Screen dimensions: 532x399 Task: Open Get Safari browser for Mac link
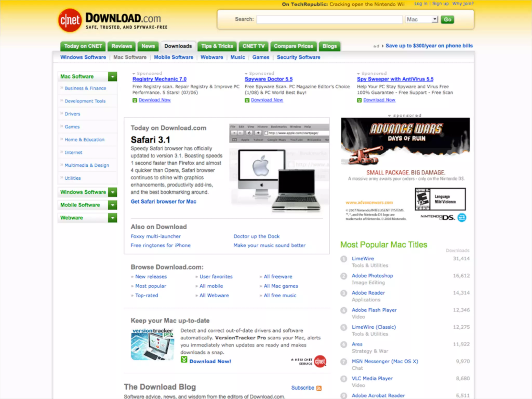[163, 202]
